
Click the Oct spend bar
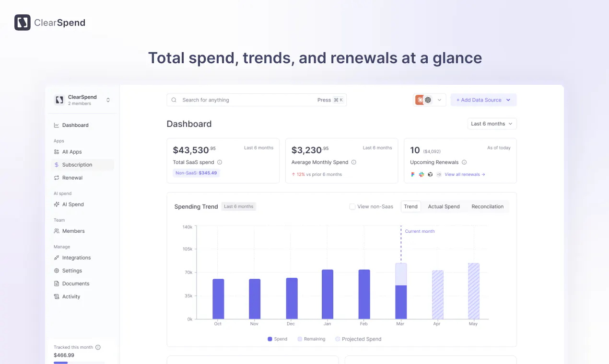[218, 299]
